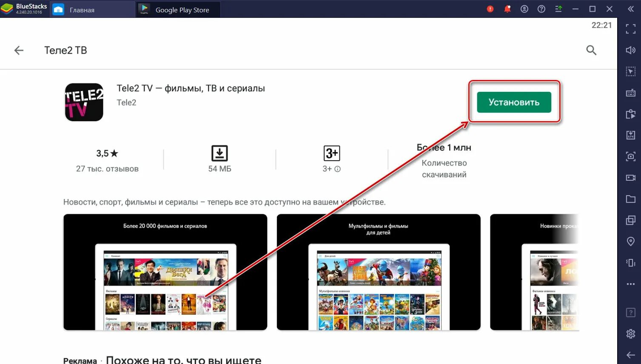This screenshot has width=641, height=364.
Task: Open the sidebar help question box
Action: pos(631,313)
